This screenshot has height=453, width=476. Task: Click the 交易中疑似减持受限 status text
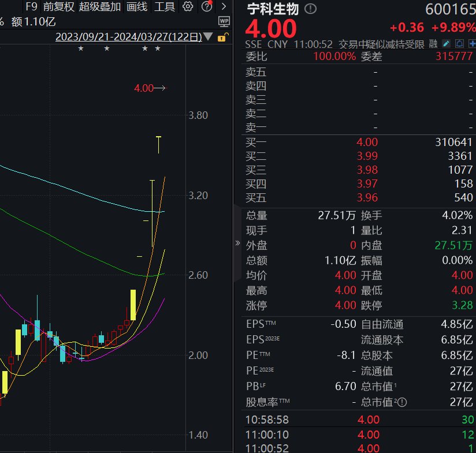tap(381, 44)
